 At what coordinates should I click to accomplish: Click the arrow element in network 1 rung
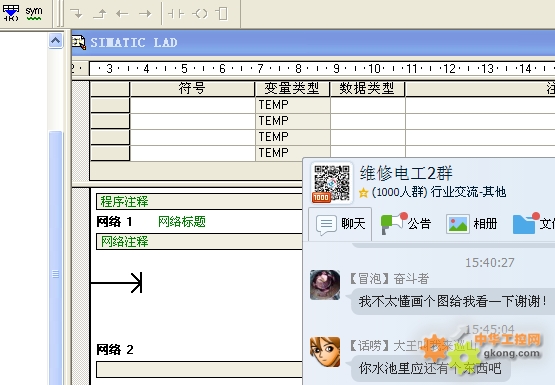click(x=136, y=283)
